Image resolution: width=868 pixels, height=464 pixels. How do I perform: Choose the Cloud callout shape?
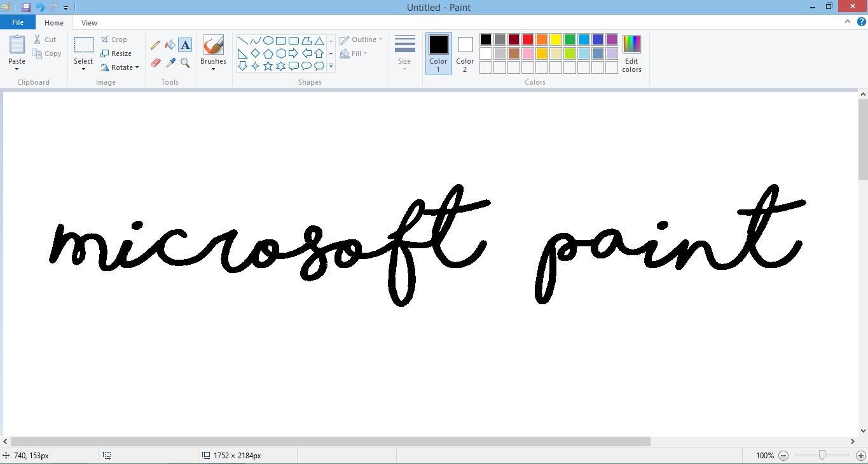(319, 66)
